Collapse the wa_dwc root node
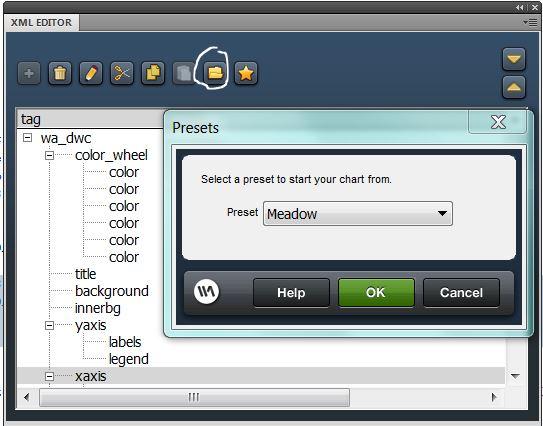Image resolution: width=543 pixels, height=426 pixels. [27, 138]
